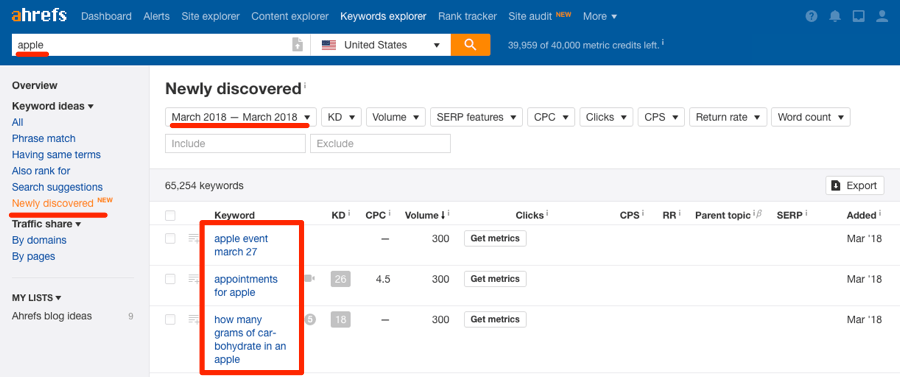Open the By domains sidebar link
Viewport: 900px width, 377px height.
(x=39, y=240)
